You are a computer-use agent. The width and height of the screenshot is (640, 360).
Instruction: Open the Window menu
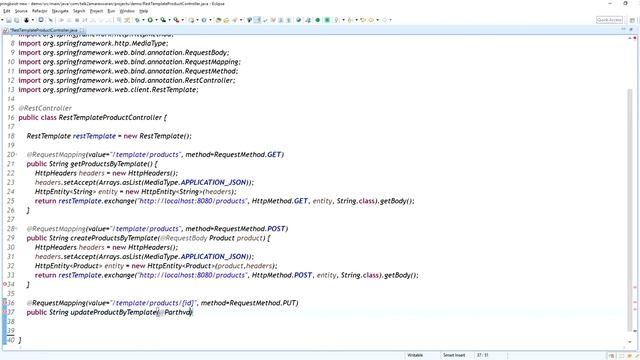(x=127, y=11)
